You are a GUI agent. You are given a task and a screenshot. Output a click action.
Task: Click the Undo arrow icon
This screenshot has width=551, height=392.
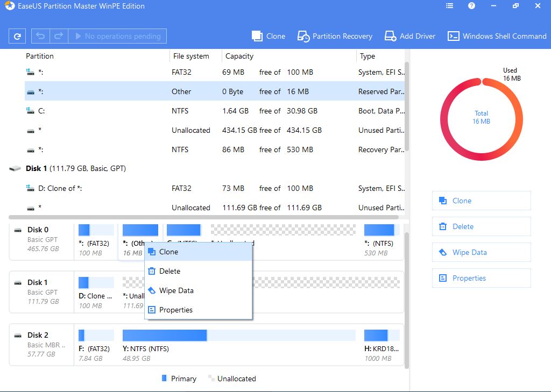point(40,36)
